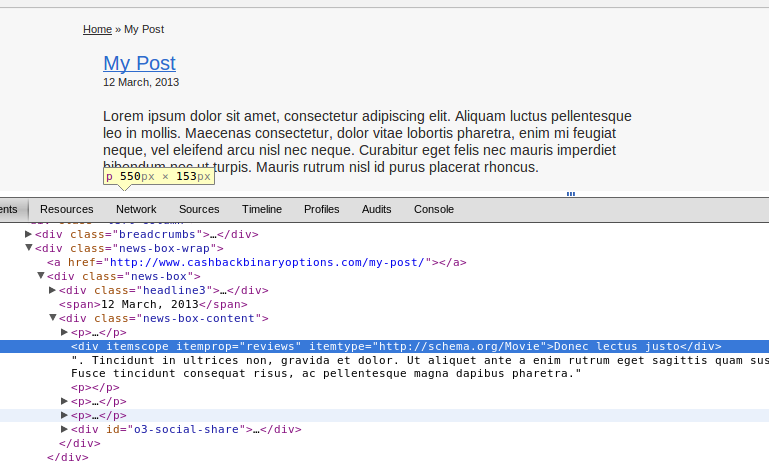Expand the highlighted p node above o3-social-share
Image resolution: width=769 pixels, height=461 pixels.
coord(64,415)
